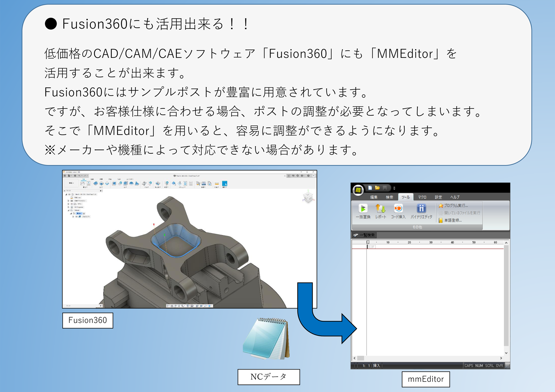The height and width of the screenshot is (392, 555).
Task: Collapse the Setups node in the Fusion360 browser
Action: [69, 210]
